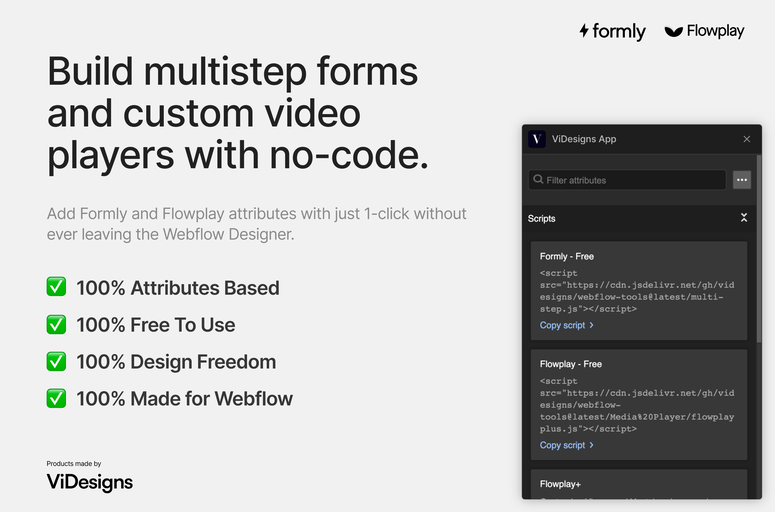Viewport: 775px width, 512px height.
Task: Copy script for Flowplay - Free
Action: [566, 445]
